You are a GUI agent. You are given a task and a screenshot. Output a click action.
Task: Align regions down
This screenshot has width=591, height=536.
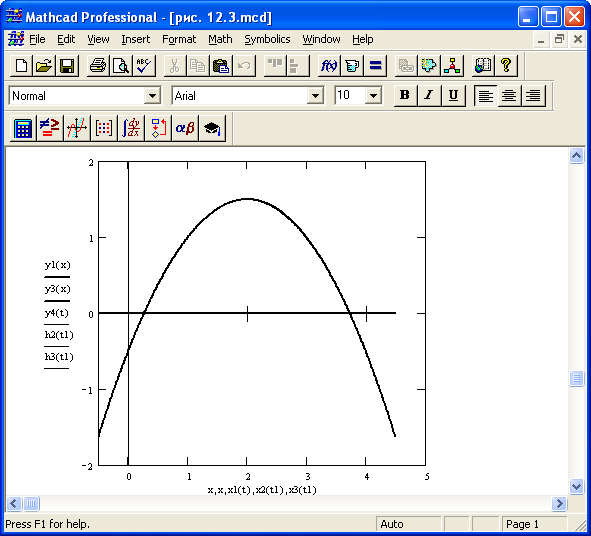coord(298,66)
